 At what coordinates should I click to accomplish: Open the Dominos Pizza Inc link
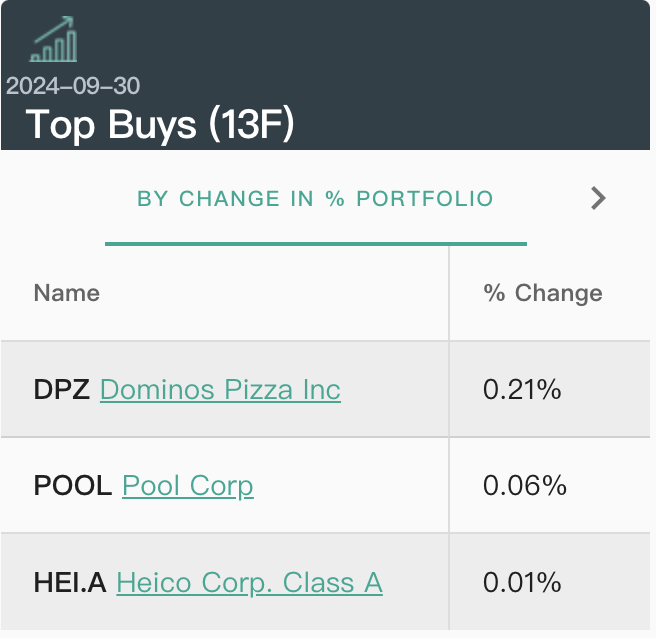tap(220, 389)
